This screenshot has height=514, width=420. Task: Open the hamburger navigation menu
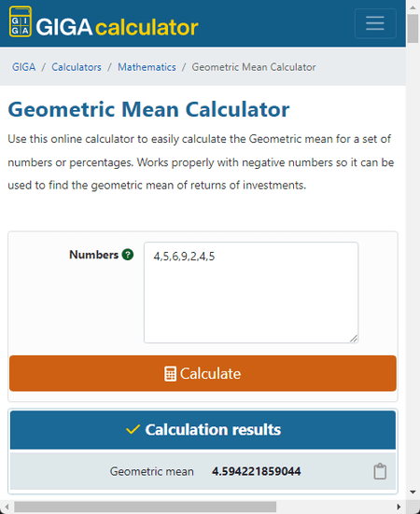pyautogui.click(x=375, y=23)
